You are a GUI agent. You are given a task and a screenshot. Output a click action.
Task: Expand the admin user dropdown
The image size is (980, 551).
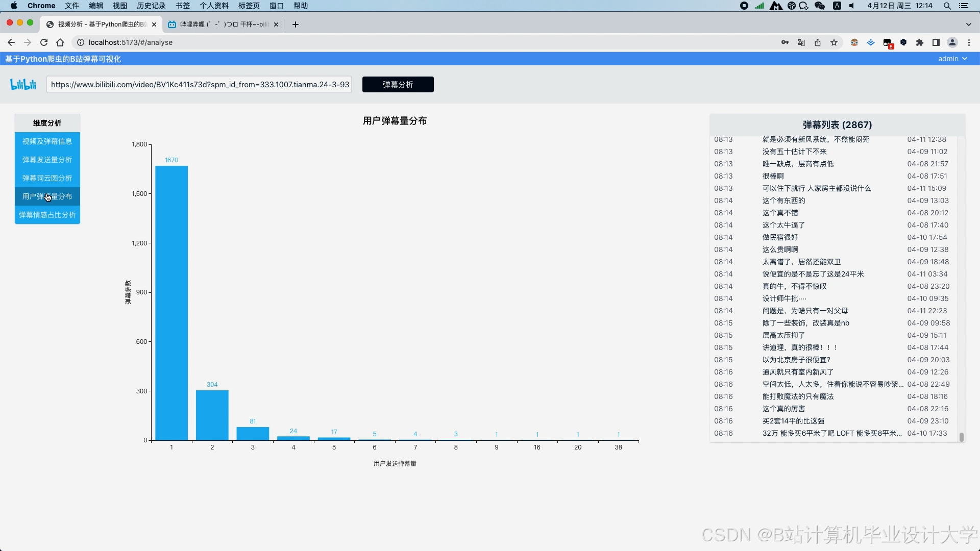pos(952,59)
